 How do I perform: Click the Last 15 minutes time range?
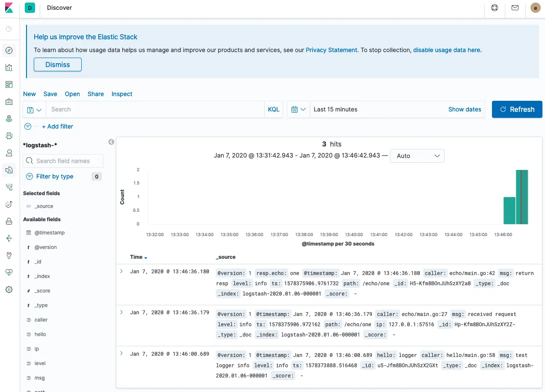pyautogui.click(x=336, y=109)
